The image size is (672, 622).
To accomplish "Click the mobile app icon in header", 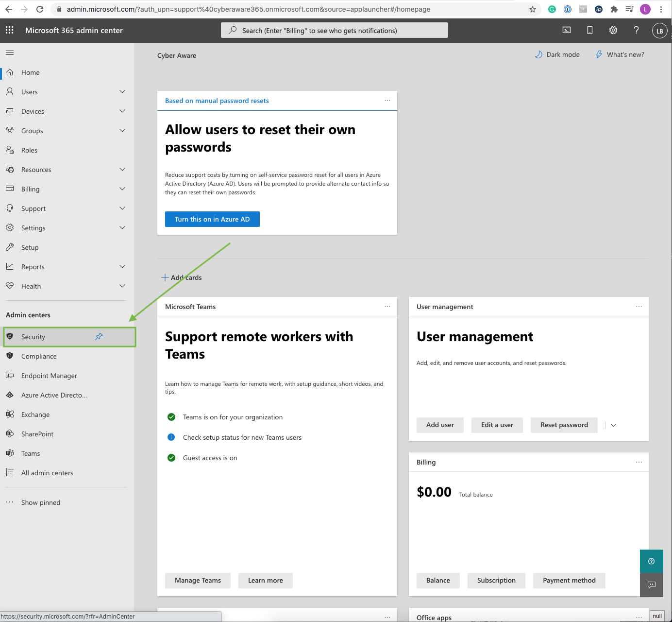I will [590, 30].
